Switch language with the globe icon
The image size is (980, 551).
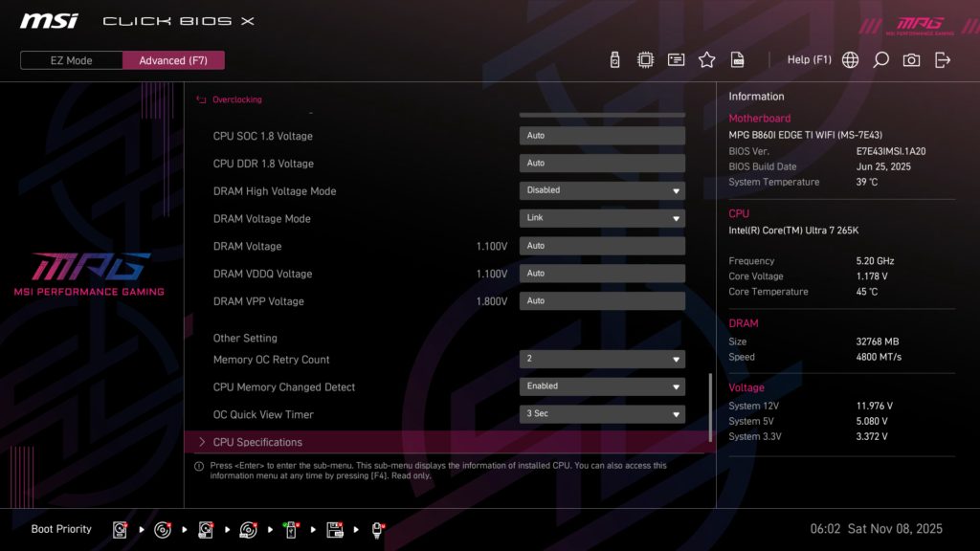pos(849,58)
